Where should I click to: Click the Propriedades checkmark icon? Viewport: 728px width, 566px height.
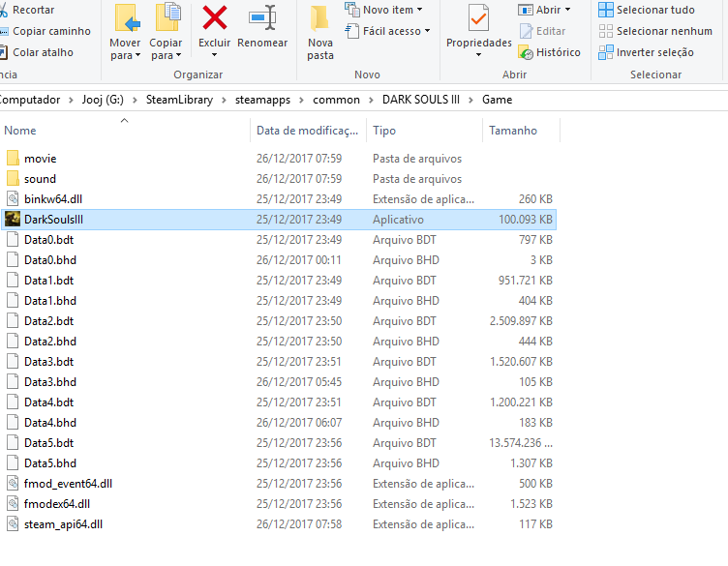click(x=478, y=18)
